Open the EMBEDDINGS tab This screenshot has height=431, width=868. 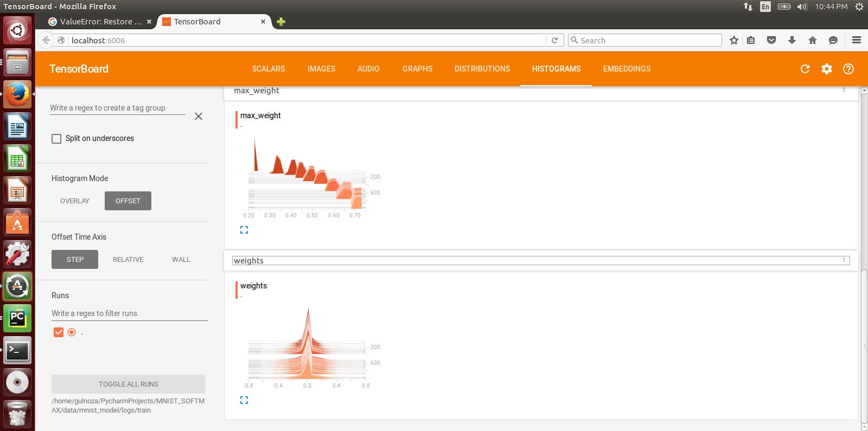click(x=627, y=69)
